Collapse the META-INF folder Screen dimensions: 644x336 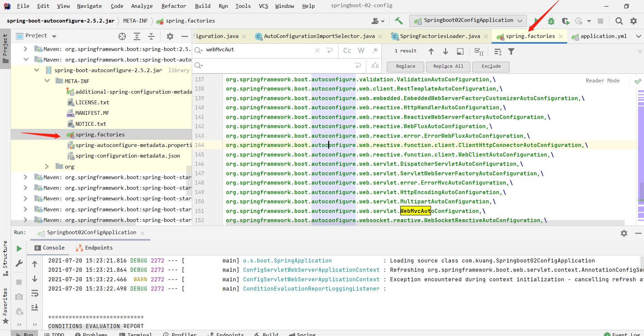pyautogui.click(x=47, y=81)
